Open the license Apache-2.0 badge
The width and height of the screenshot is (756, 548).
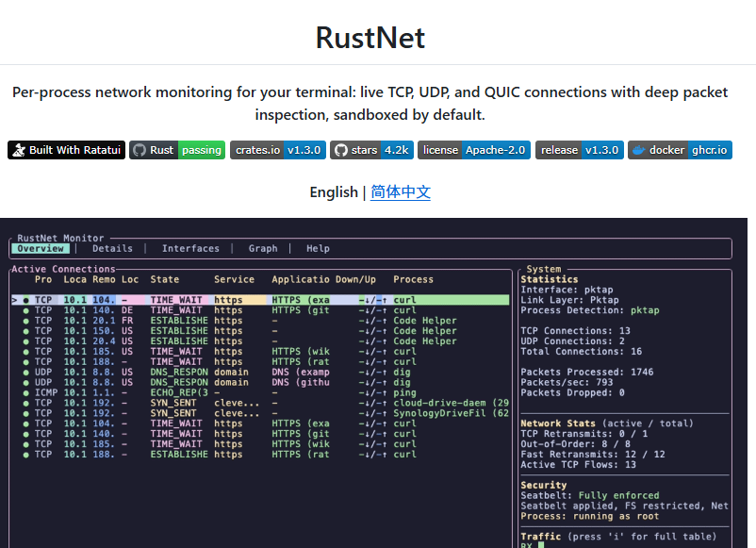tap(474, 150)
